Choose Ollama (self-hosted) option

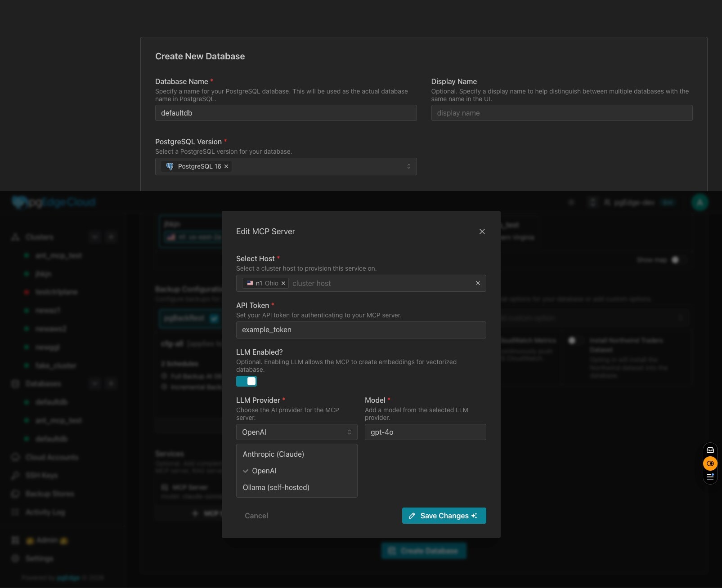(276, 487)
